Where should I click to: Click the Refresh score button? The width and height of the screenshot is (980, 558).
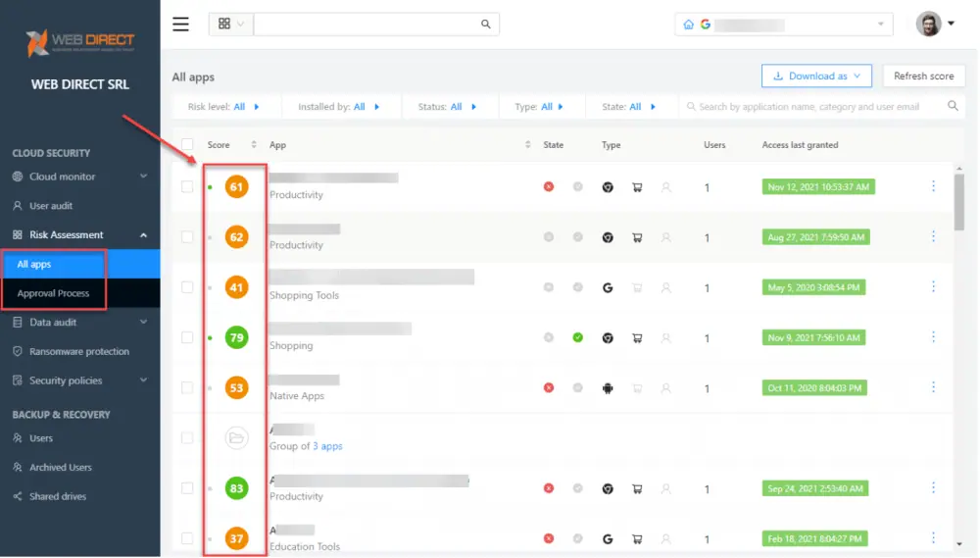point(923,76)
